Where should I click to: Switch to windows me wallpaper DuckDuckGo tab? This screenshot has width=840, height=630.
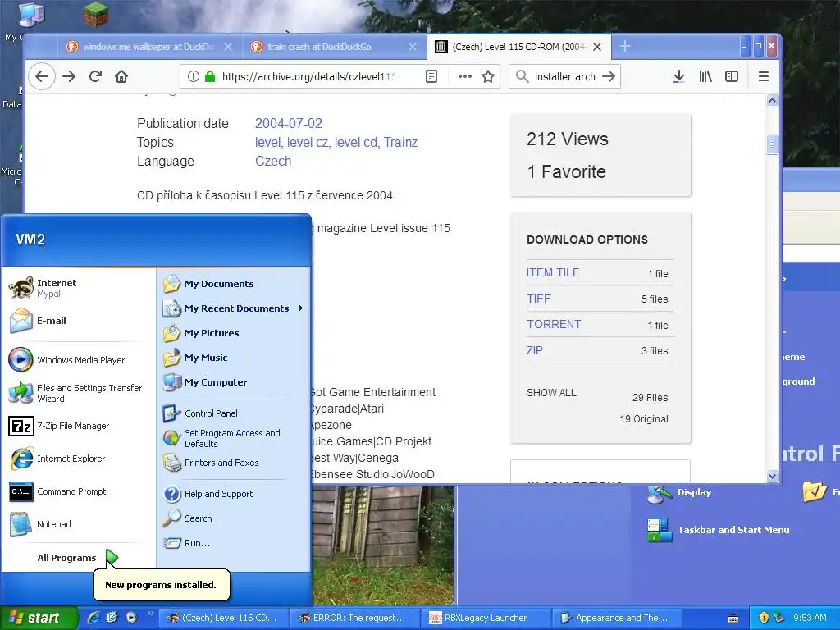(150, 47)
